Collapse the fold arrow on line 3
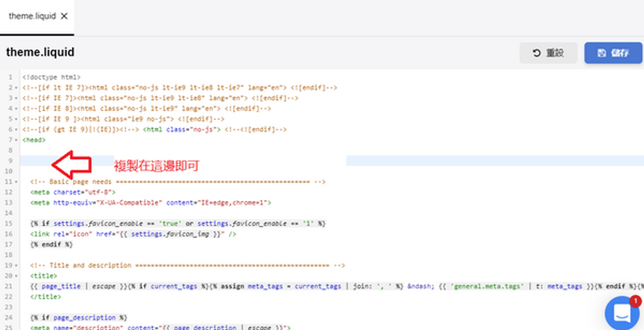Screen dimensions: 644x330 [16, 98]
